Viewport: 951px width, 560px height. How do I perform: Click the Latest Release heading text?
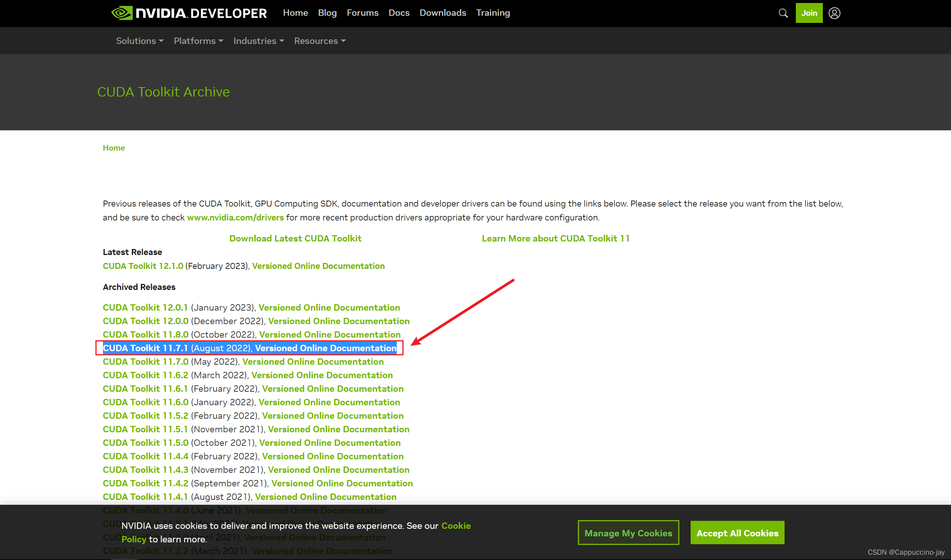click(132, 252)
